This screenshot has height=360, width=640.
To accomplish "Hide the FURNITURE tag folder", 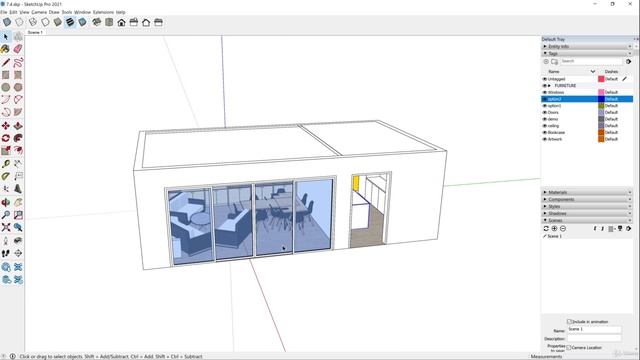I will [x=544, y=86].
